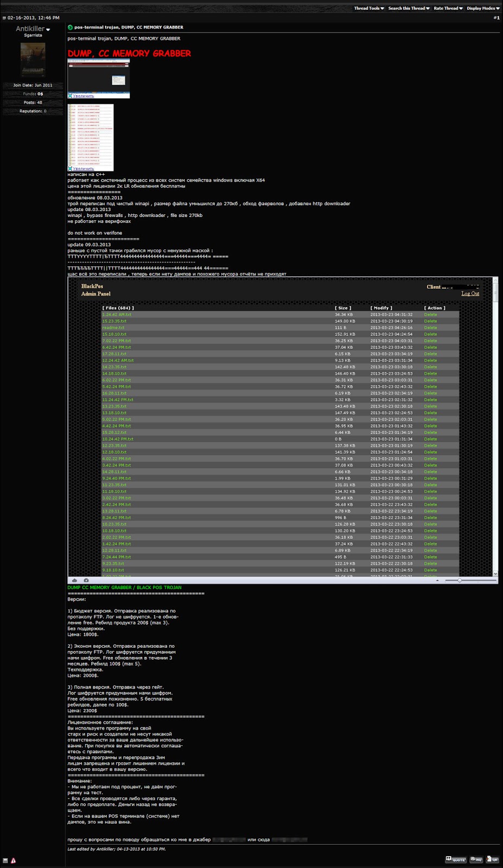Click Last edited by Antikiller note
503x868 pixels.
click(117, 849)
